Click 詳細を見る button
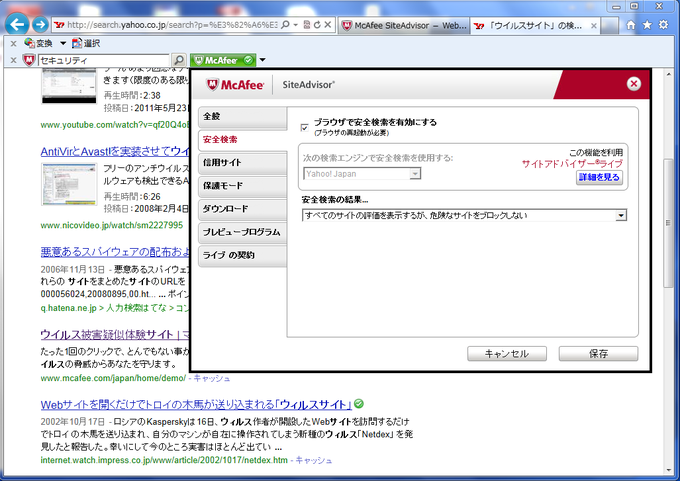The width and height of the screenshot is (680, 481). click(599, 177)
